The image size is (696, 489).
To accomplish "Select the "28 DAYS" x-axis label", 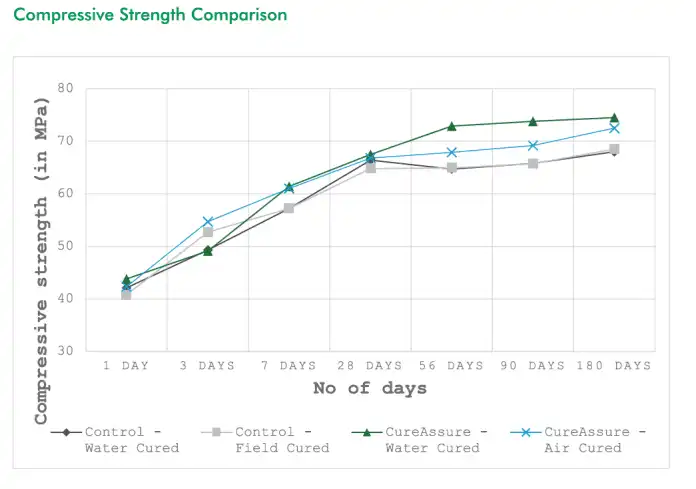I will 370,366.
